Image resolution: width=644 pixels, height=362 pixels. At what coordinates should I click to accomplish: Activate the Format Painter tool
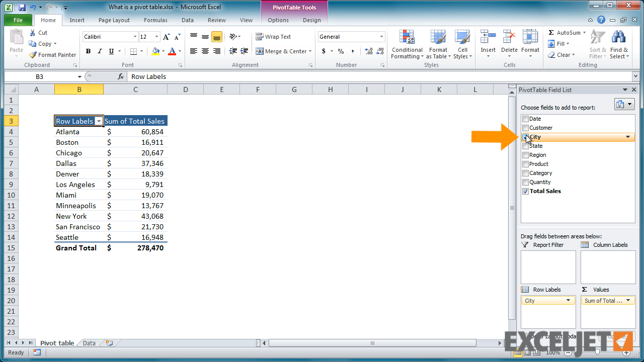click(52, 54)
